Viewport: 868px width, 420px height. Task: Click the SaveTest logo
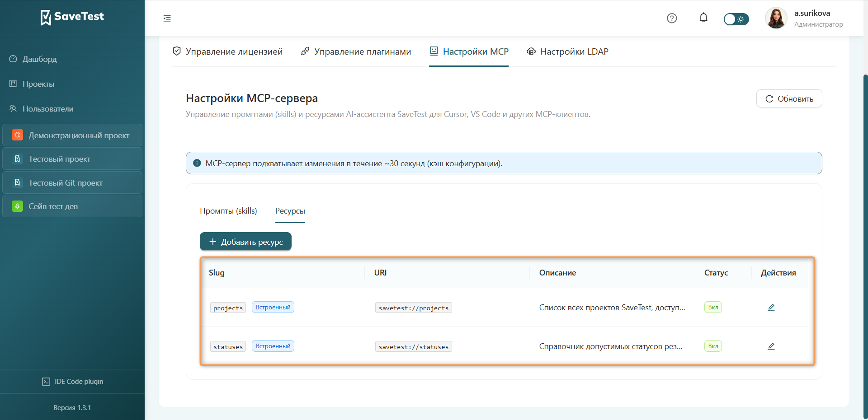72,17
